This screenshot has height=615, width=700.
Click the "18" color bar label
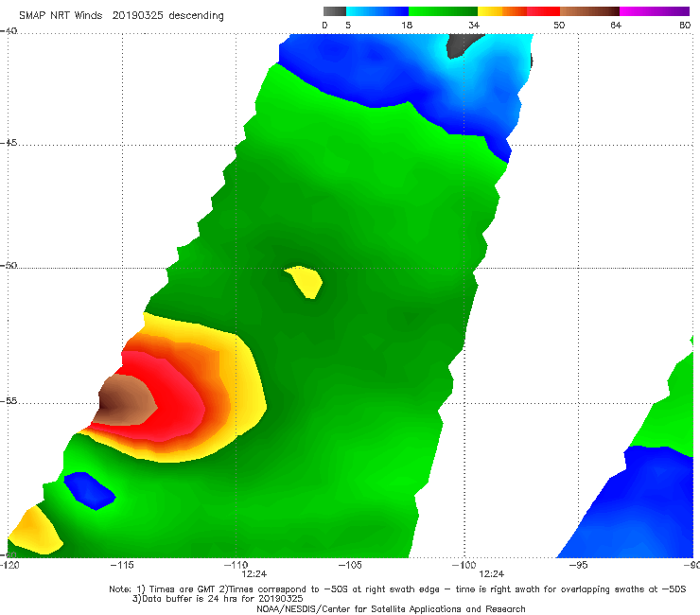coord(407,25)
